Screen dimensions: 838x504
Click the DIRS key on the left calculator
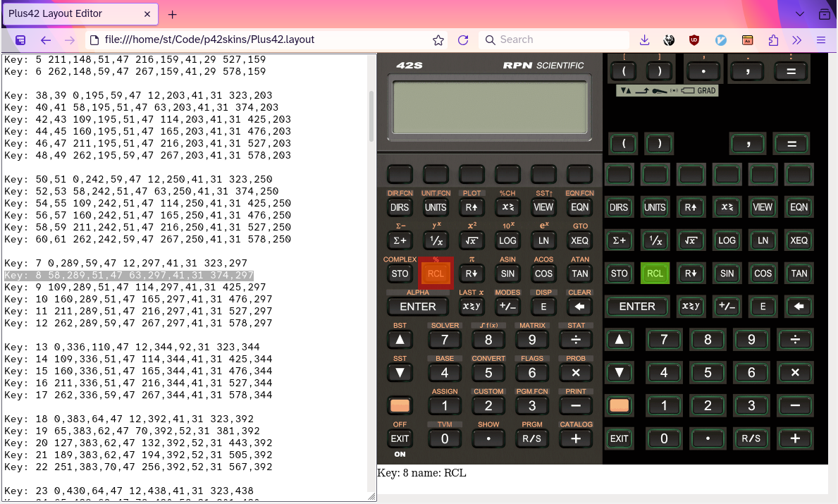399,207
